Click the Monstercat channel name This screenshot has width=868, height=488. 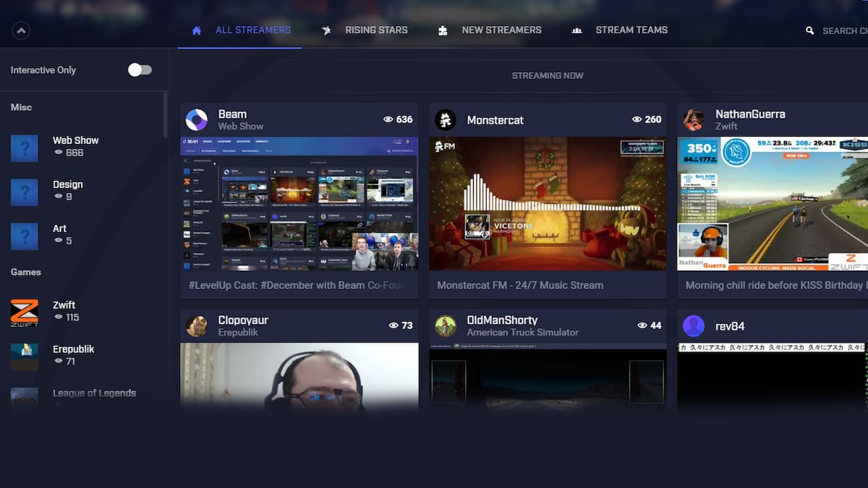tap(495, 120)
